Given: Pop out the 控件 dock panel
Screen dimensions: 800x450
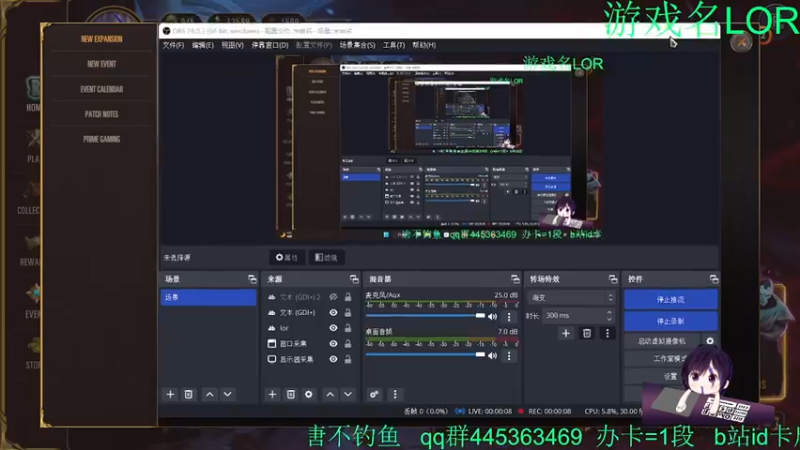Looking at the screenshot, I should click(x=714, y=279).
